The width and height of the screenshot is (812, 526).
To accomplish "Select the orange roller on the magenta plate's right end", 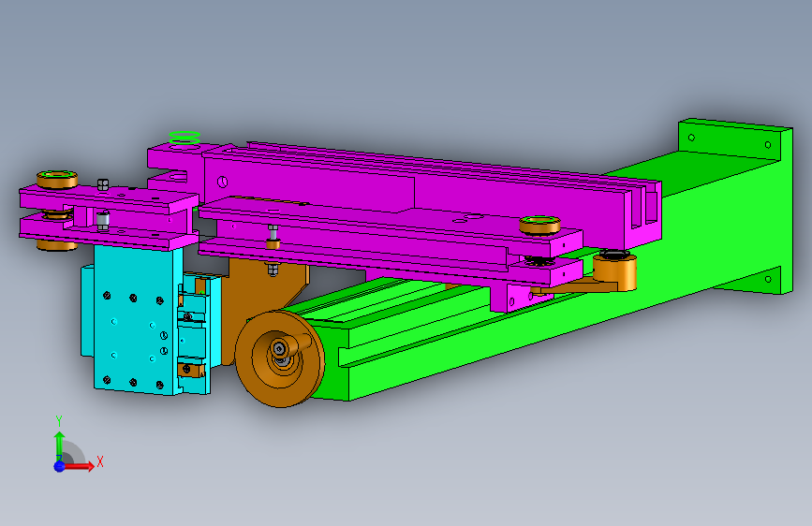I will click(539, 226).
